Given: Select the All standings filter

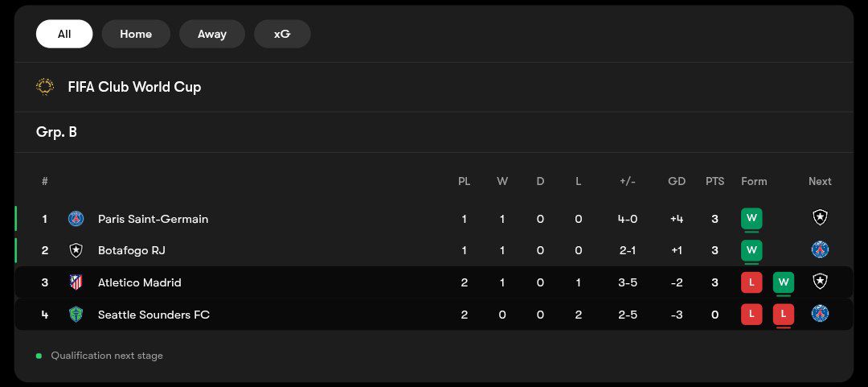Looking at the screenshot, I should [x=64, y=34].
